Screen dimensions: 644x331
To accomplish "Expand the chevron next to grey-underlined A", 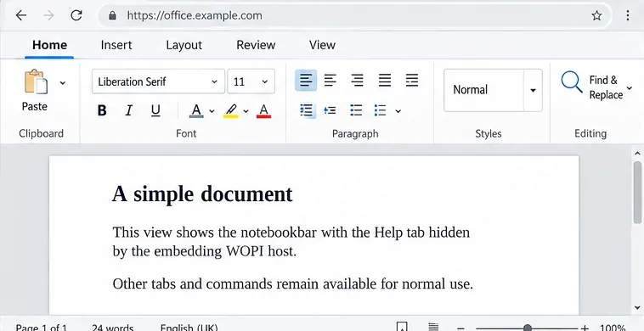I will (212, 110).
